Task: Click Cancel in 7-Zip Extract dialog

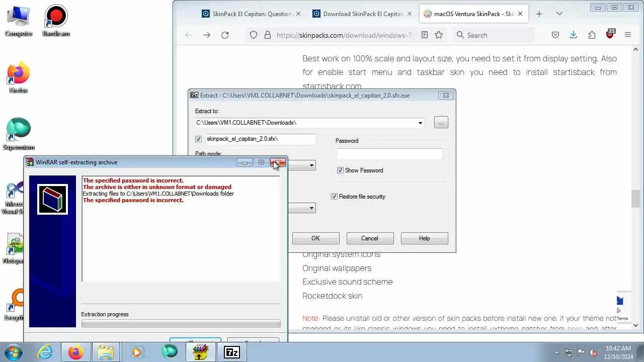Action: click(x=369, y=238)
